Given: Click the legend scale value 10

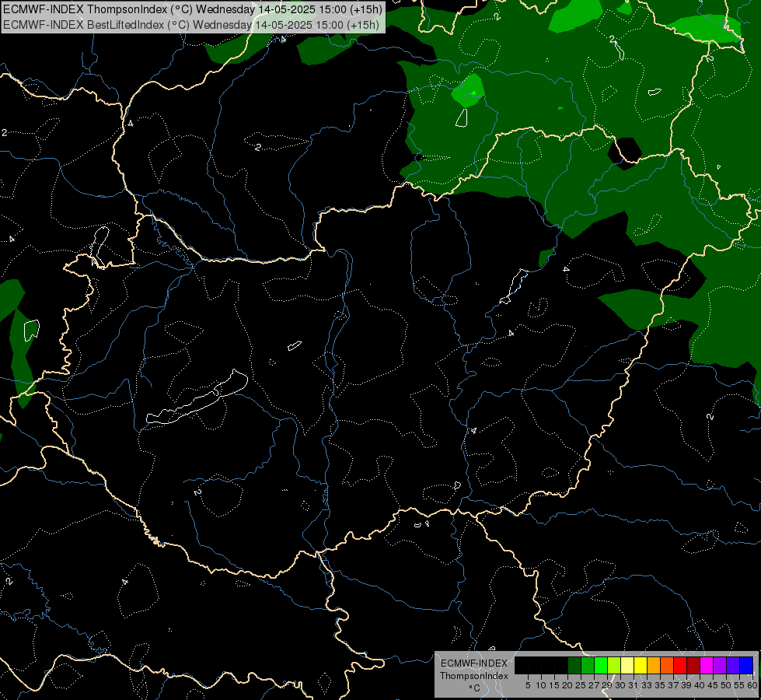Looking at the screenshot, I should [x=541, y=685].
